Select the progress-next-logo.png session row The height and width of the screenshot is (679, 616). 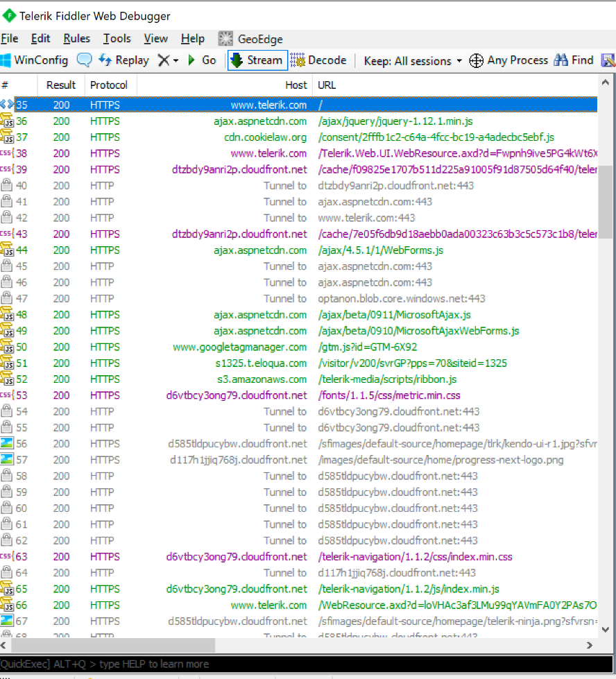(x=299, y=460)
